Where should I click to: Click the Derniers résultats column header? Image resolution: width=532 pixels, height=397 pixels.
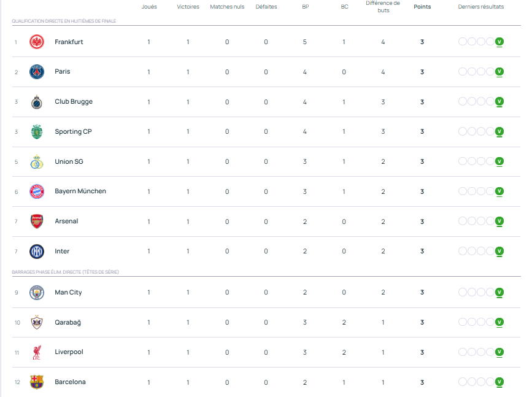tap(481, 7)
